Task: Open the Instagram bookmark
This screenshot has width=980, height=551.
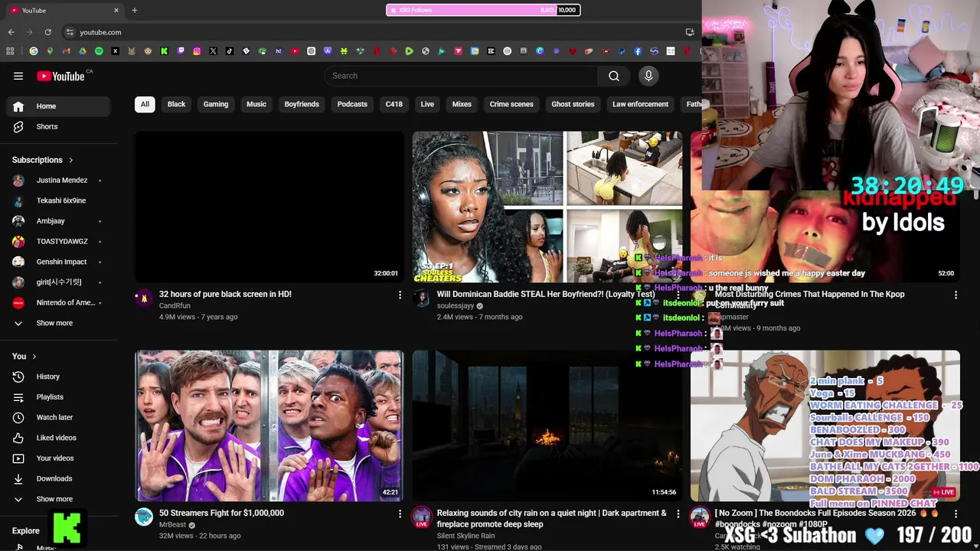Action: 197,51
